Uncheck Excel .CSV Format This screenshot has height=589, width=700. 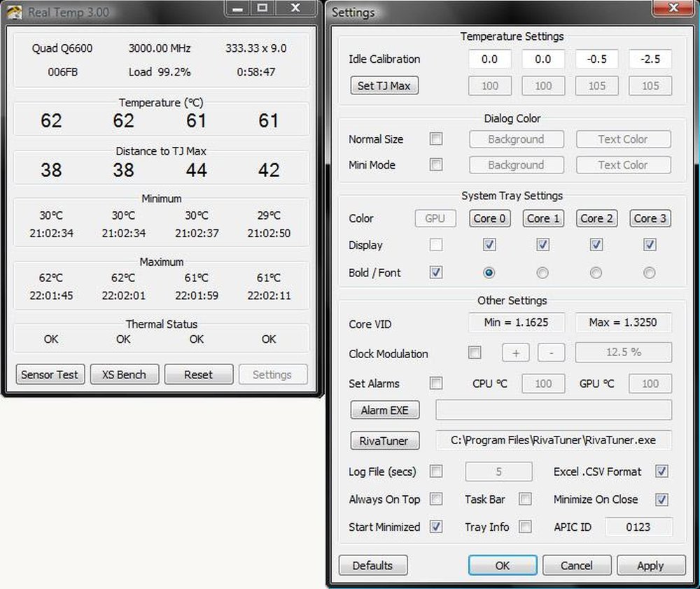tap(661, 471)
